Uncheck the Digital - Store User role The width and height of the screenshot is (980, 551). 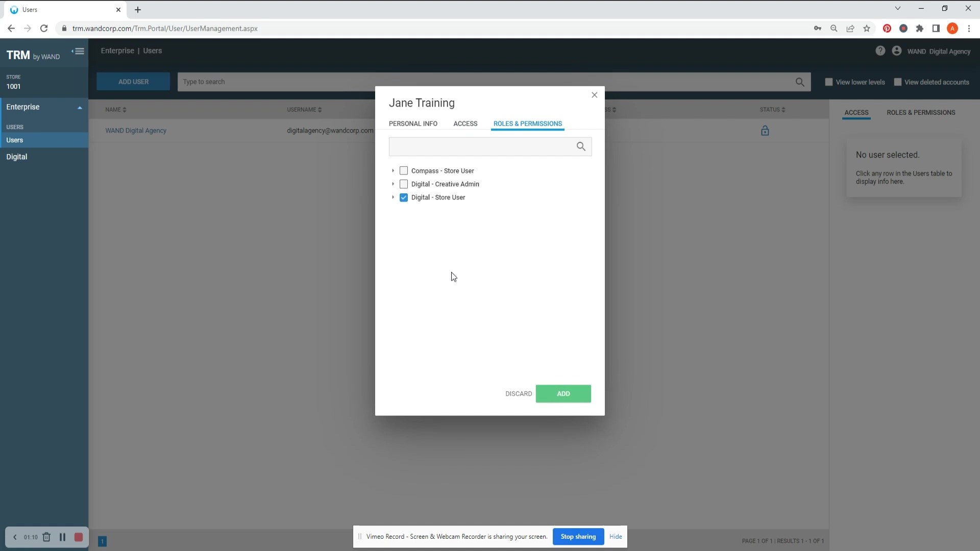(404, 198)
